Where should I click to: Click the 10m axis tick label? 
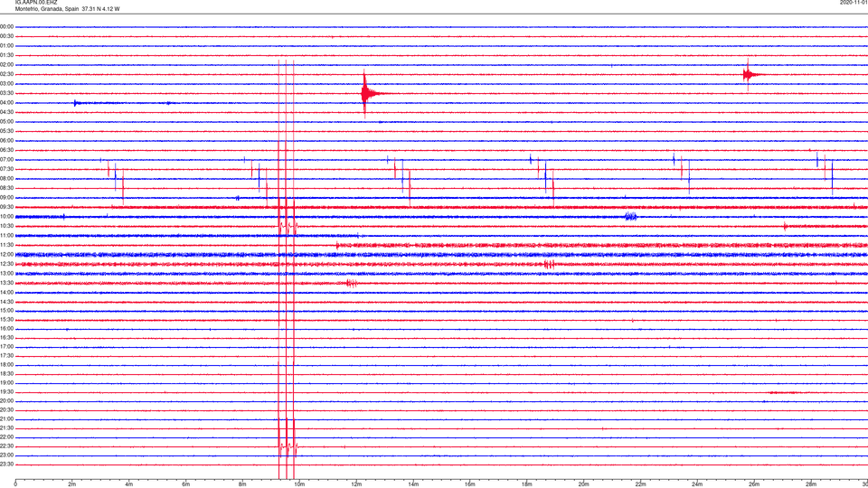pyautogui.click(x=299, y=484)
